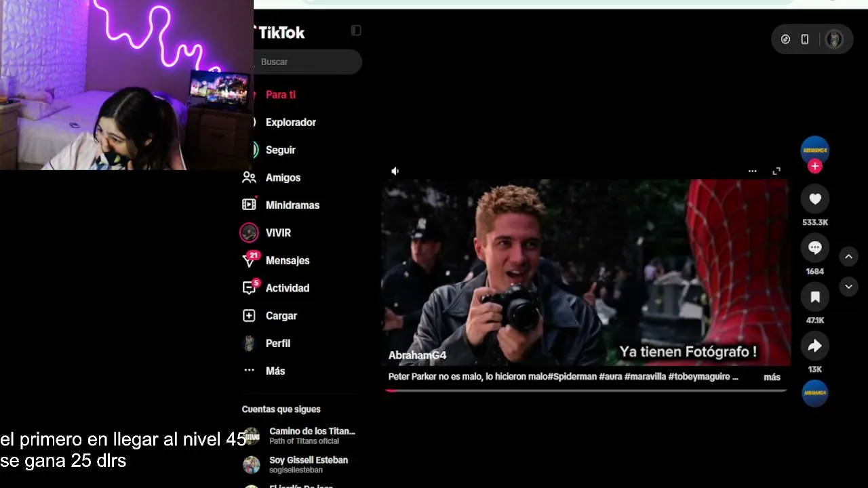Click the #maravilla hashtag
This screenshot has width=868, height=488.
pos(645,377)
